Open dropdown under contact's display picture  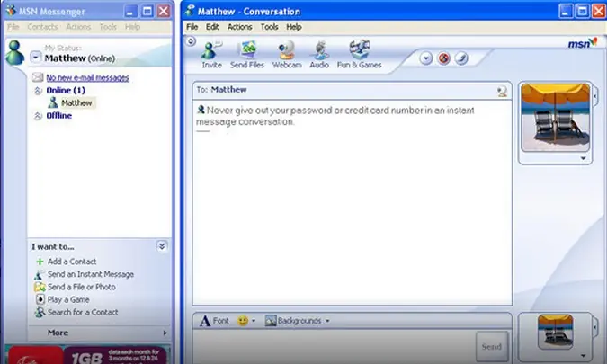(583, 158)
